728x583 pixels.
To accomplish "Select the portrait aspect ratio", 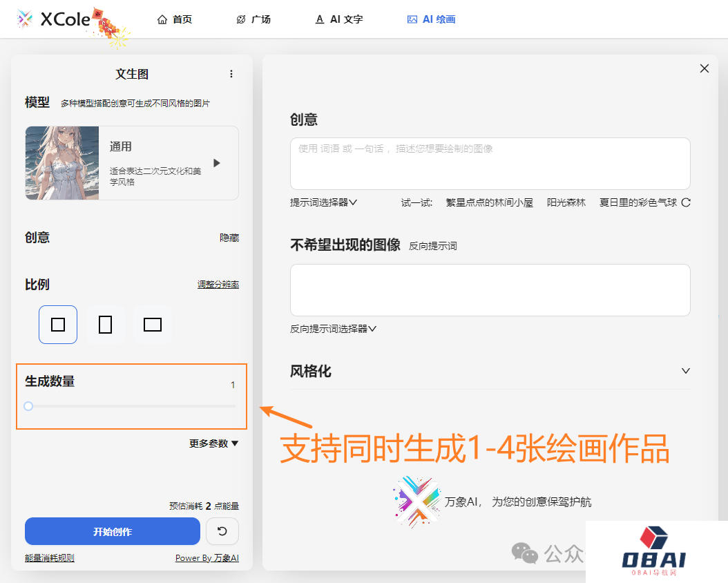I will click(x=106, y=325).
